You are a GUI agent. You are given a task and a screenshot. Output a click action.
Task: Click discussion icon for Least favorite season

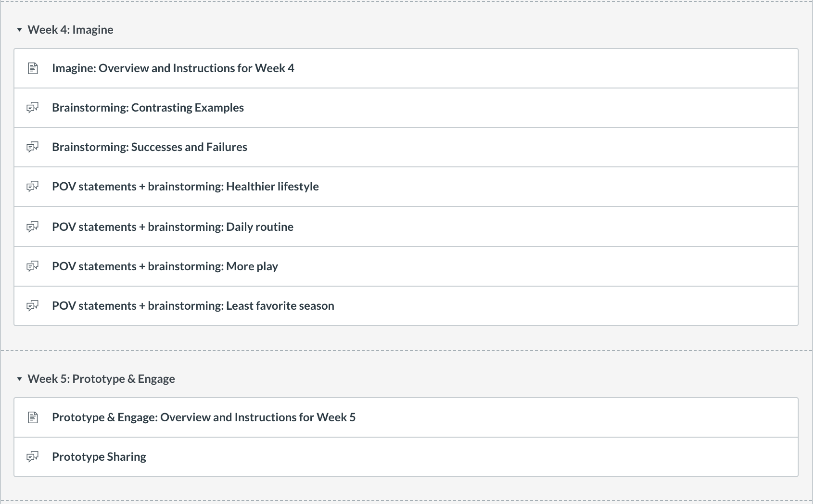tap(32, 306)
